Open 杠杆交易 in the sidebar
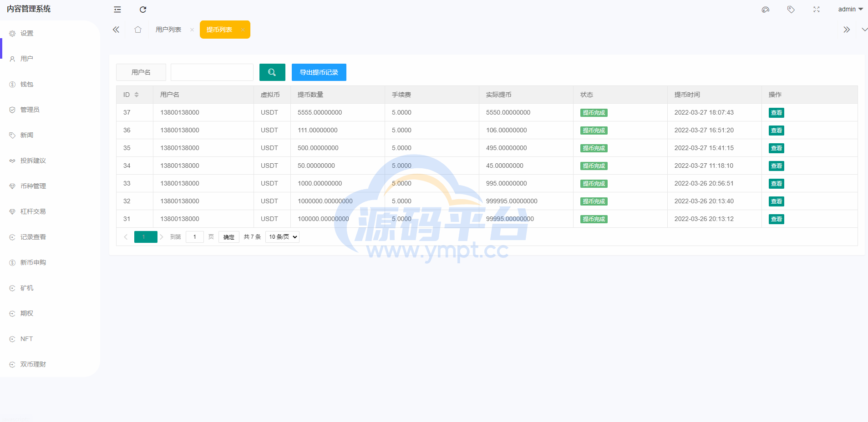 [50, 211]
